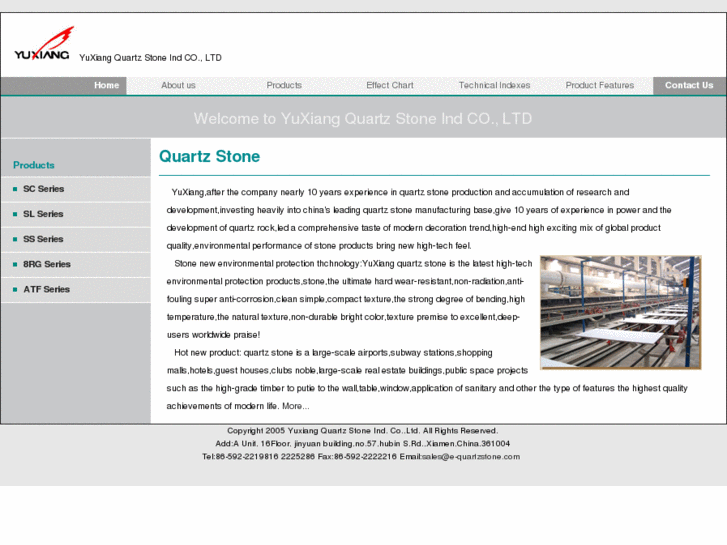Screen dimensions: 727x545
Task: Select SL Series in the sidebar
Action: [43, 214]
